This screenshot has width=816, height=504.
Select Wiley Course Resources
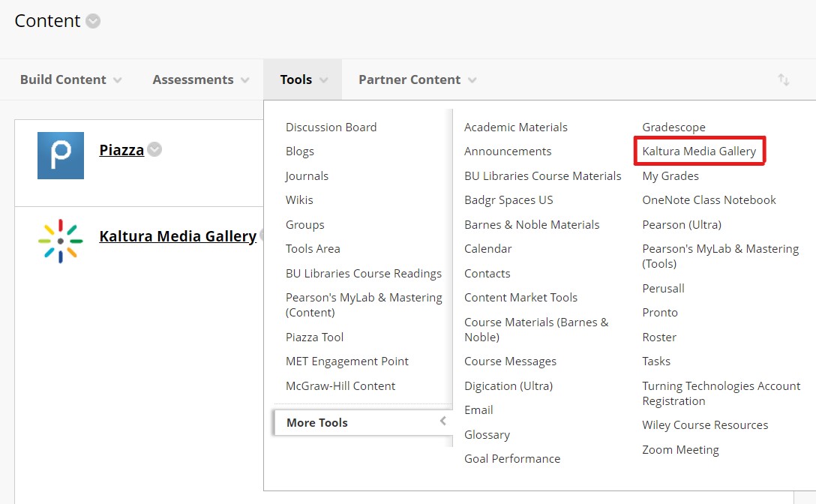705,424
